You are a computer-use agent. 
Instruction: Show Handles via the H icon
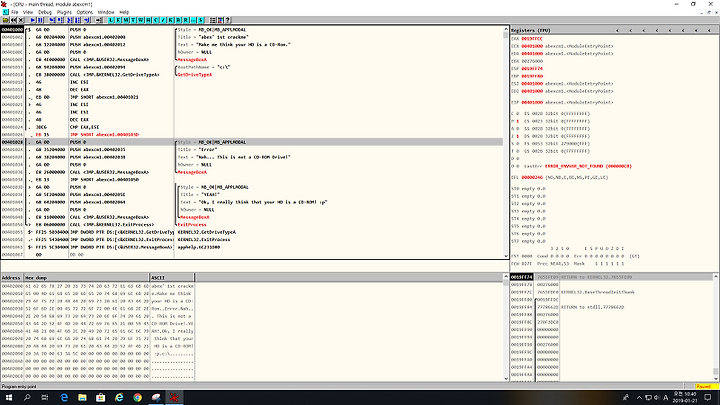(x=148, y=20)
